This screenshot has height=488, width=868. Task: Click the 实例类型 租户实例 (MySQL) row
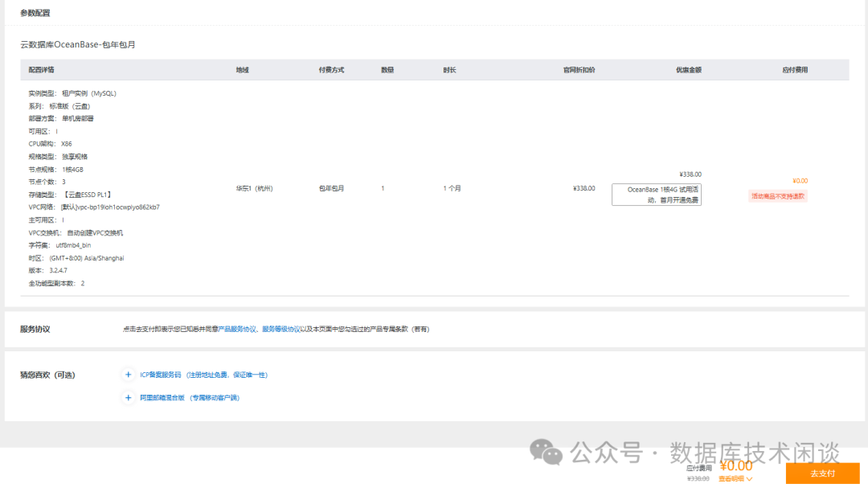(x=72, y=93)
